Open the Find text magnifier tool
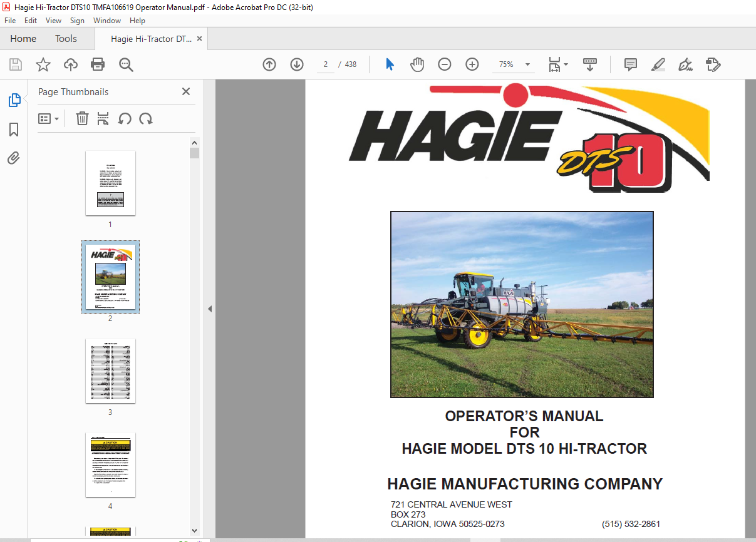This screenshot has height=542, width=756. click(x=126, y=64)
